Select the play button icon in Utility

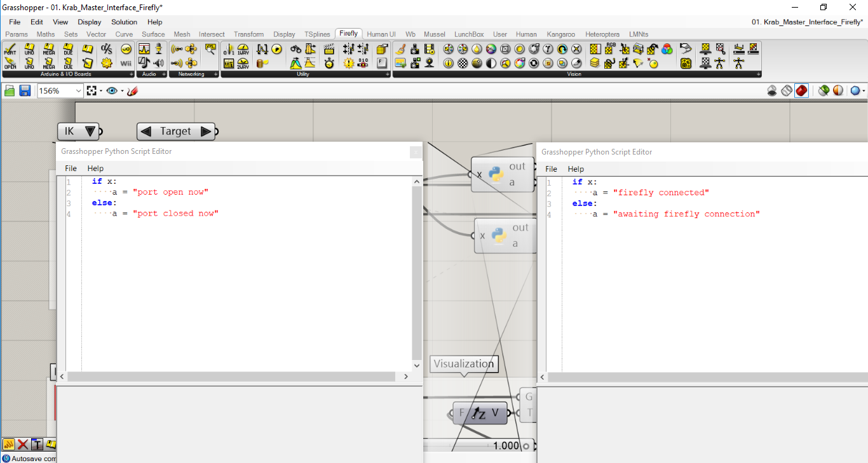276,49
